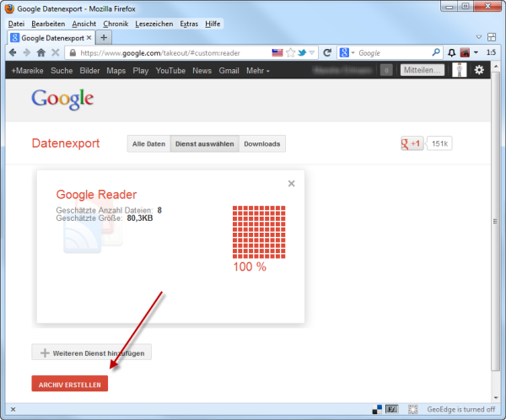Click the Google +1 button
Image resolution: width=506 pixels, height=420 pixels.
412,143
